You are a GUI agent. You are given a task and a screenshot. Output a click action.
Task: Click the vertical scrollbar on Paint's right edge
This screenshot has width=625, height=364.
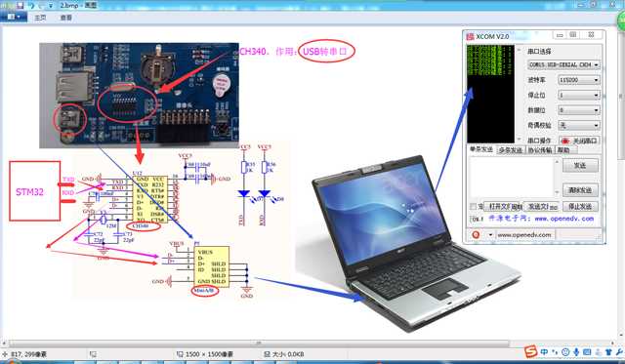click(x=621, y=96)
